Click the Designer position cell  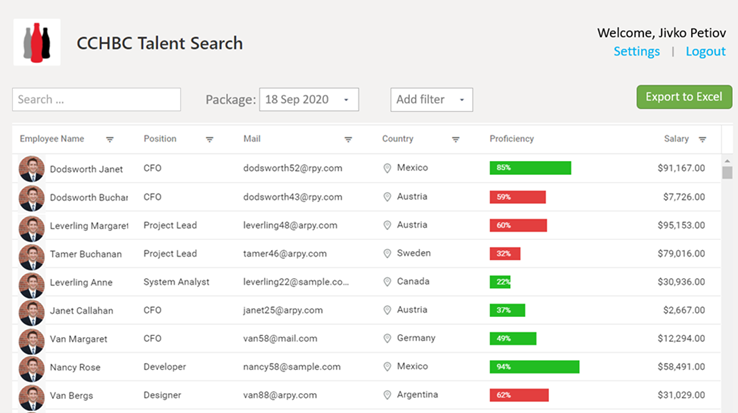162,395
